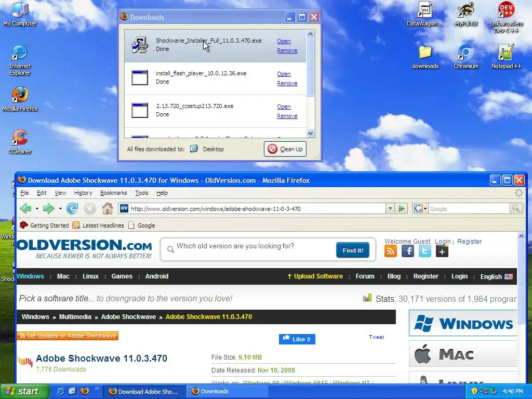Open Latest Headlines bookmark
This screenshot has width=532, height=399.
coord(98,225)
